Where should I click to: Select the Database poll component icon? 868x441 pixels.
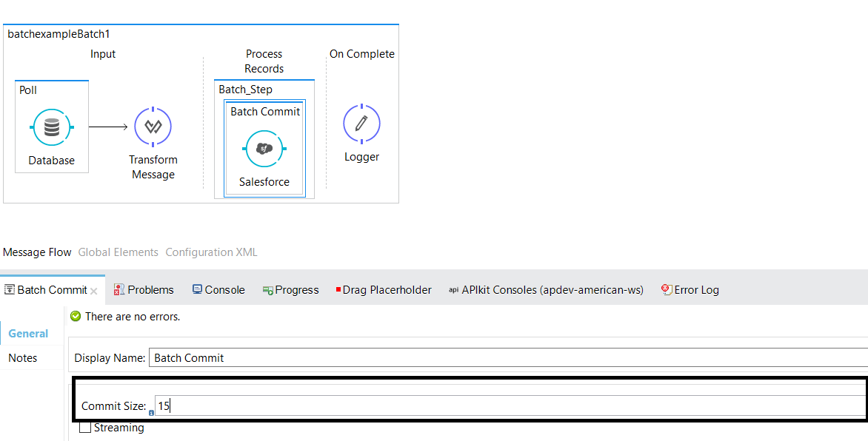click(x=52, y=127)
